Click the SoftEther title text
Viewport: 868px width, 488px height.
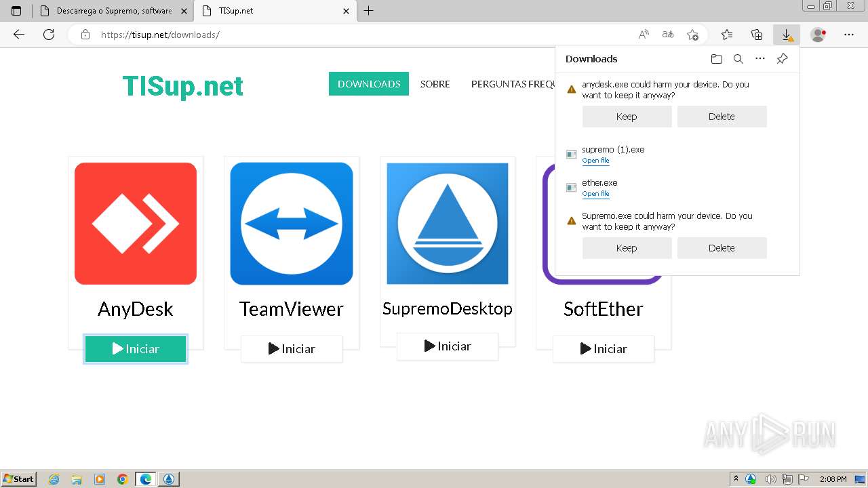tap(604, 309)
